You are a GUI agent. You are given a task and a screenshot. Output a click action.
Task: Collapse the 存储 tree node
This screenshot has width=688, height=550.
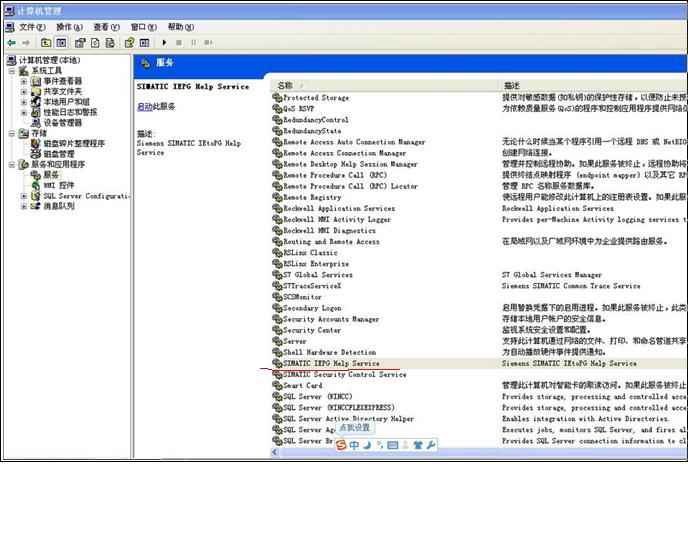[12, 133]
